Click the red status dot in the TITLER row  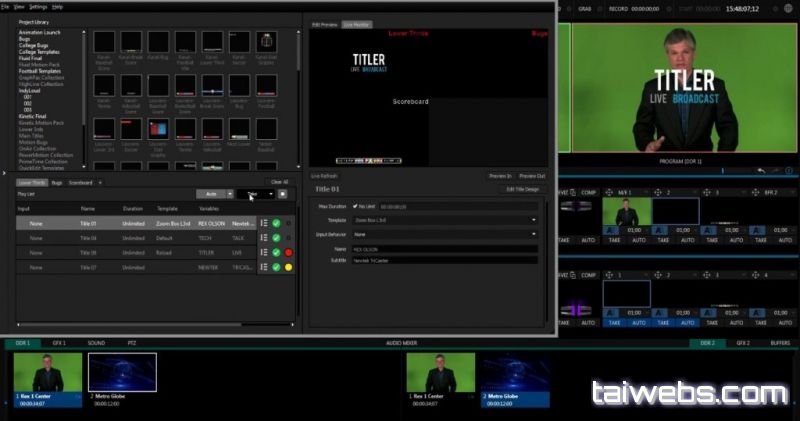pos(288,253)
